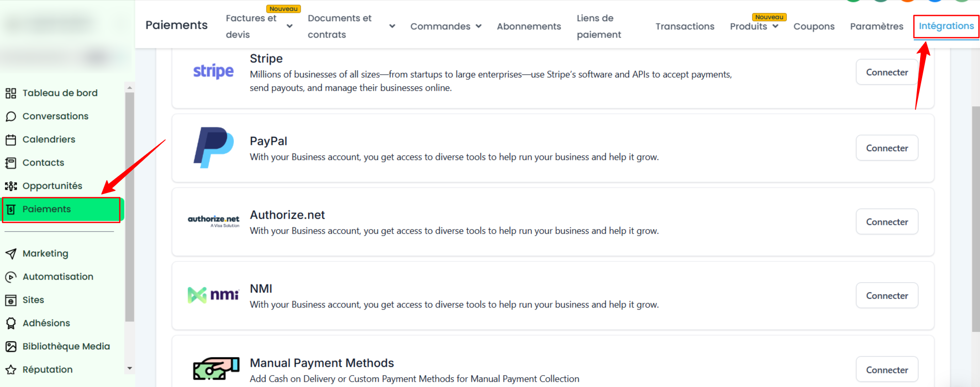980x387 pixels.
Task: Click the Opportunités pipeline icon
Action: coord(11,186)
